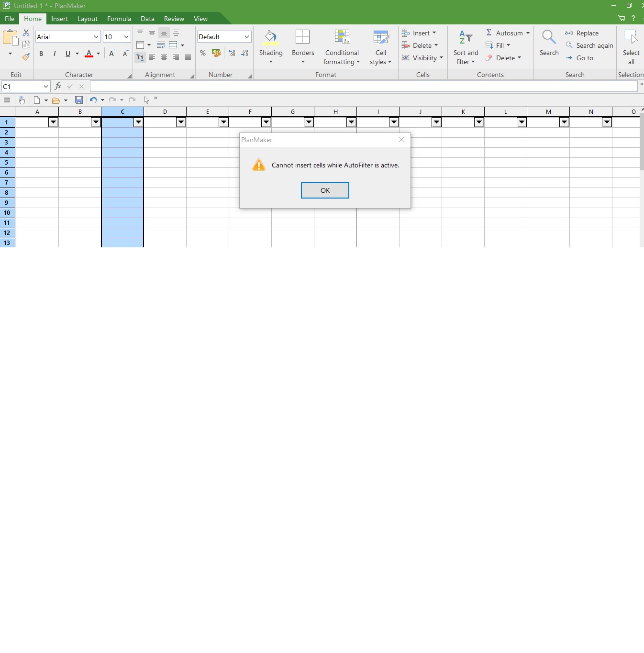The height and width of the screenshot is (653, 644).
Task: Click the Cut scissors icon
Action: click(26, 33)
